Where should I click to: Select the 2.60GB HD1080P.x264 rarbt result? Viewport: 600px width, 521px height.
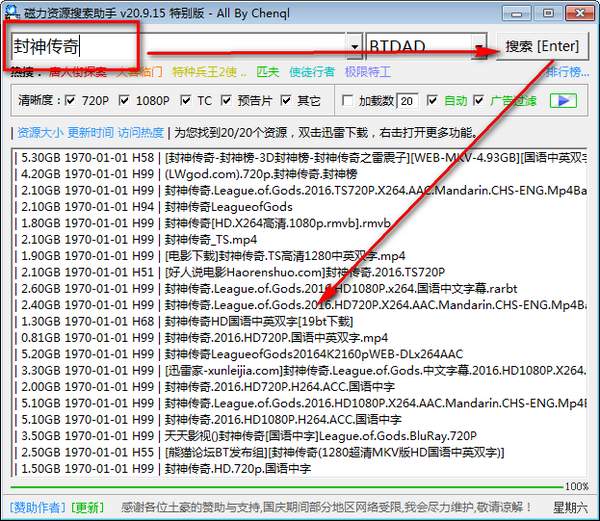pos(300,289)
